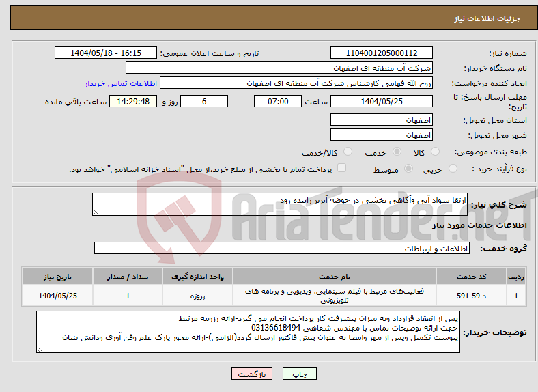Viewport: 538px width, 392px height.
Task: Select the کالا/خدمت radio button
Action: pos(348,152)
